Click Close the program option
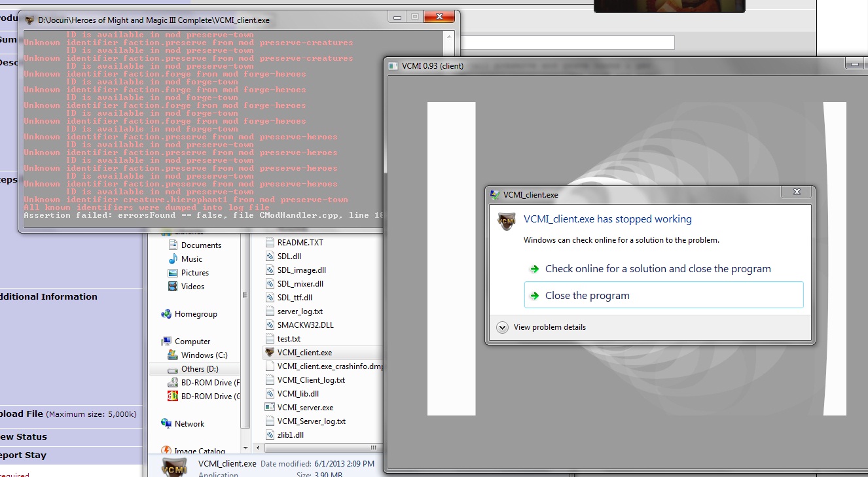 tap(587, 296)
